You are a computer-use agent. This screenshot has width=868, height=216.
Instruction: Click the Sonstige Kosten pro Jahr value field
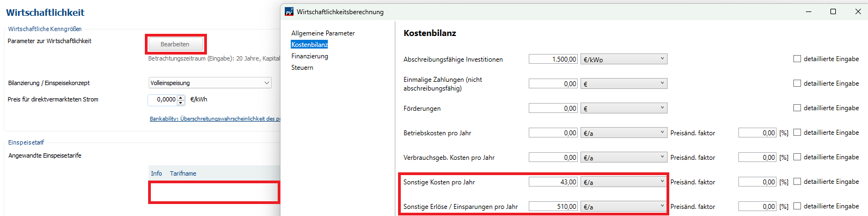pyautogui.click(x=553, y=182)
